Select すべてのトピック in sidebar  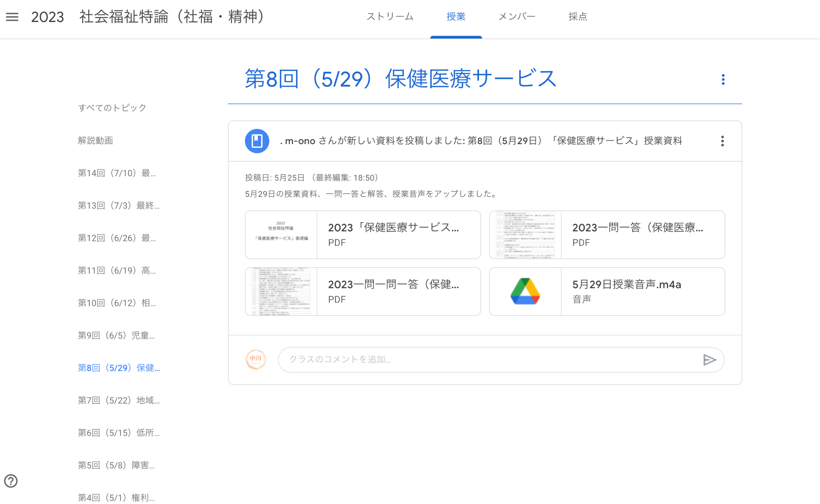pyautogui.click(x=112, y=108)
